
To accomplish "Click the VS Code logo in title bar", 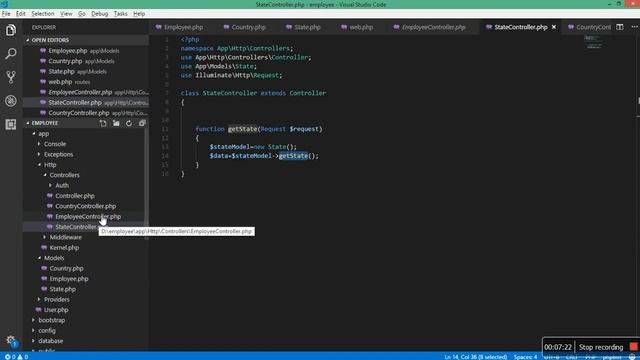I will [x=4, y=4].
